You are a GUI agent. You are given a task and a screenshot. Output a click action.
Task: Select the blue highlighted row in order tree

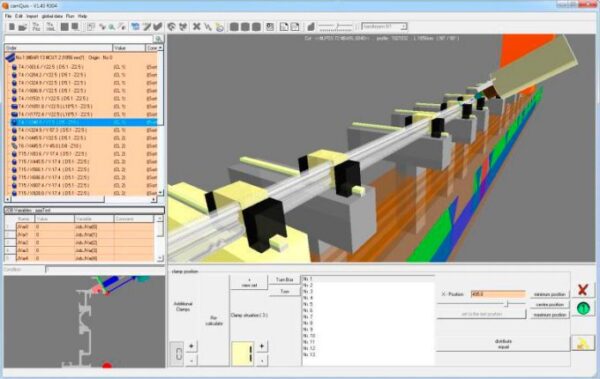coord(84,122)
